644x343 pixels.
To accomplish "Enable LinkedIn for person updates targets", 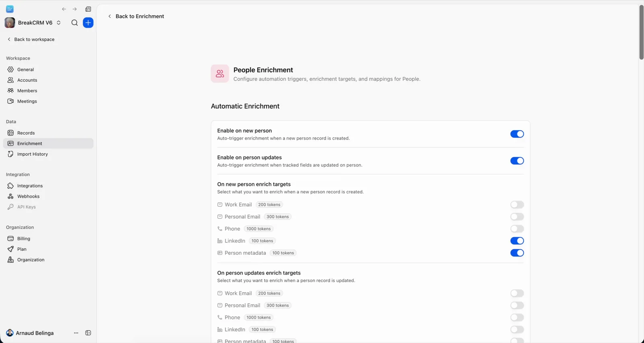I will [x=517, y=330].
